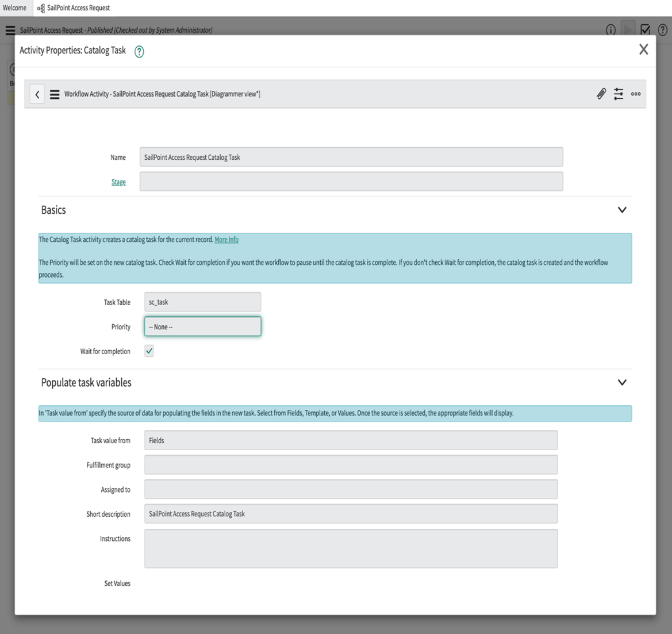This screenshot has width=672, height=634.
Task: Click the Name input field
Action: tap(351, 157)
